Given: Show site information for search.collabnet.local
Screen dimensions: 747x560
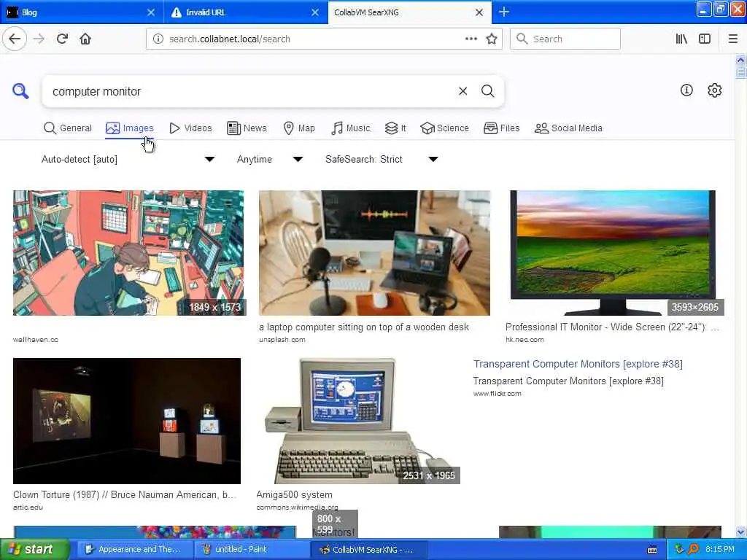Looking at the screenshot, I should (x=158, y=39).
